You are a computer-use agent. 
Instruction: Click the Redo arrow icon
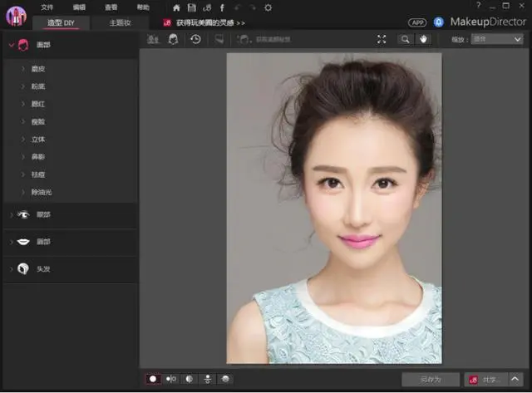coord(252,7)
